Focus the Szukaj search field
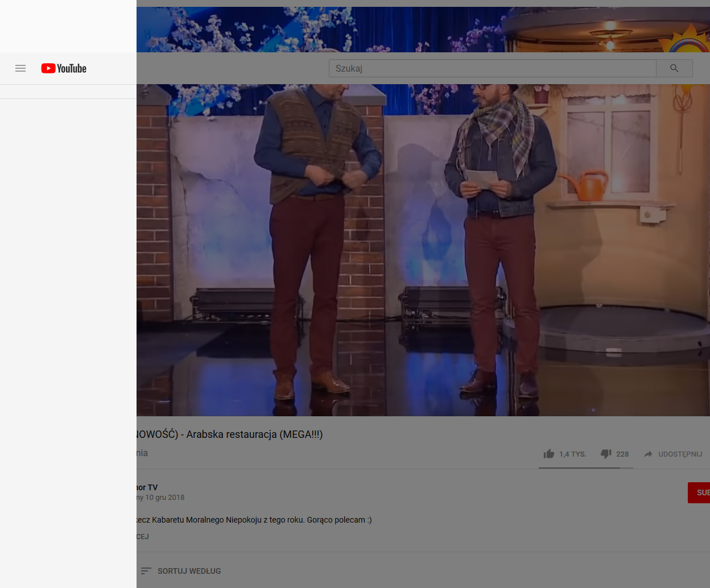This screenshot has height=588, width=710. coord(493,68)
